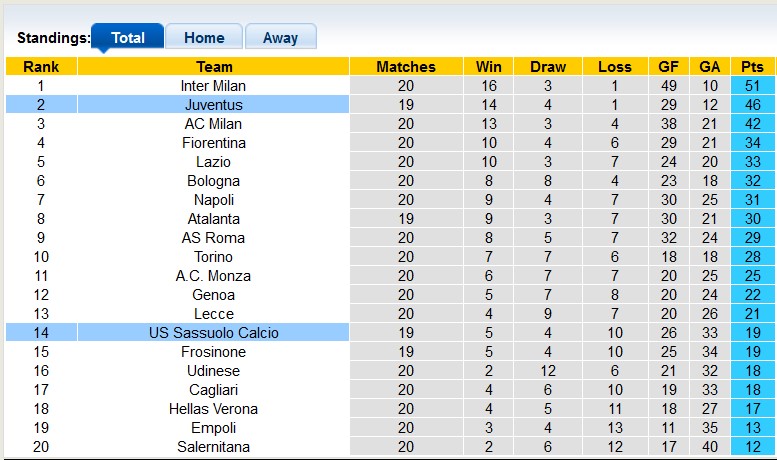Click the Hellas Verona team name

(x=214, y=409)
